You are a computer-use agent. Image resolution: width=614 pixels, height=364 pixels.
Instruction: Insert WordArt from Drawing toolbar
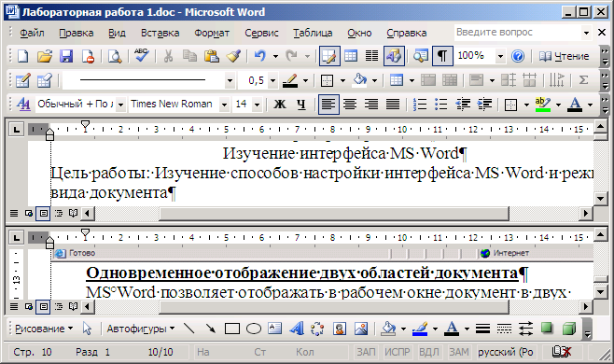(x=297, y=329)
